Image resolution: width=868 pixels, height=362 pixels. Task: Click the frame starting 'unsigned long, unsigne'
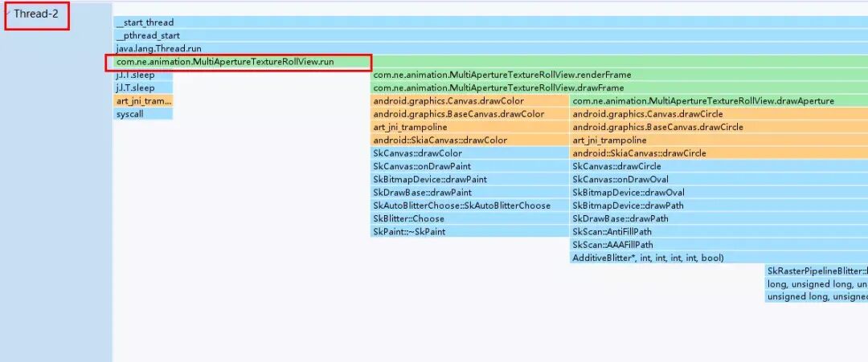[x=817, y=297]
